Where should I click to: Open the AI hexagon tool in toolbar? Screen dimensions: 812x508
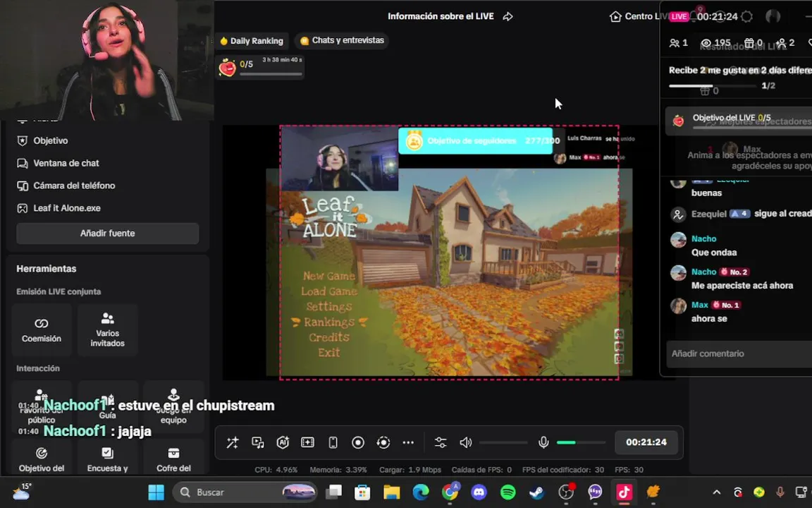283,442
